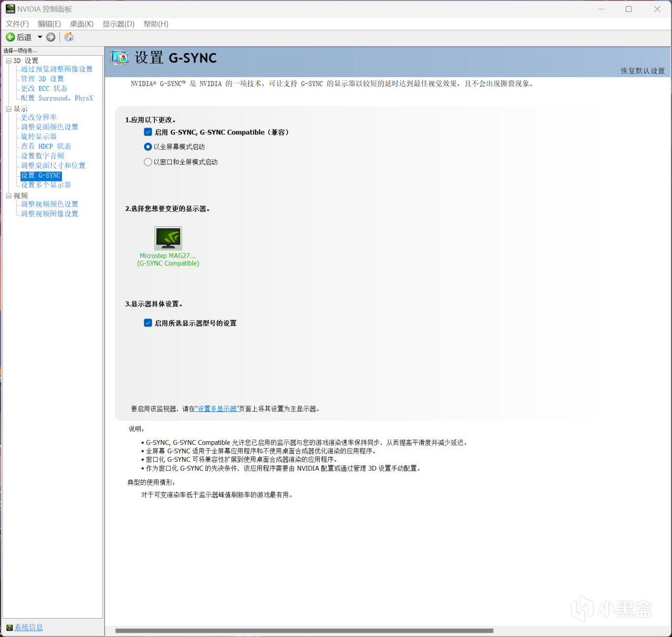The image size is (672, 637).
Task: Toggle 启用 G-SYNC, G-SYNC Compatible checkbox
Action: point(148,132)
